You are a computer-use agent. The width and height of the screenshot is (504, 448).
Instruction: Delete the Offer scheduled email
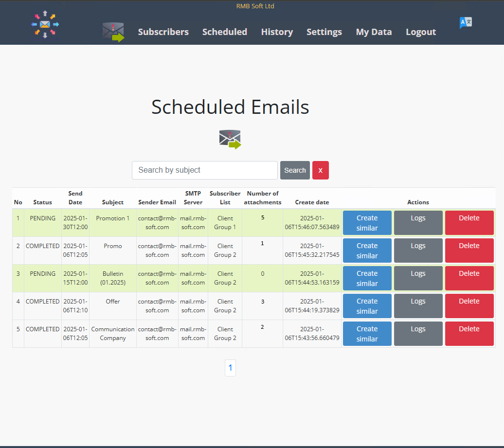pos(469,306)
